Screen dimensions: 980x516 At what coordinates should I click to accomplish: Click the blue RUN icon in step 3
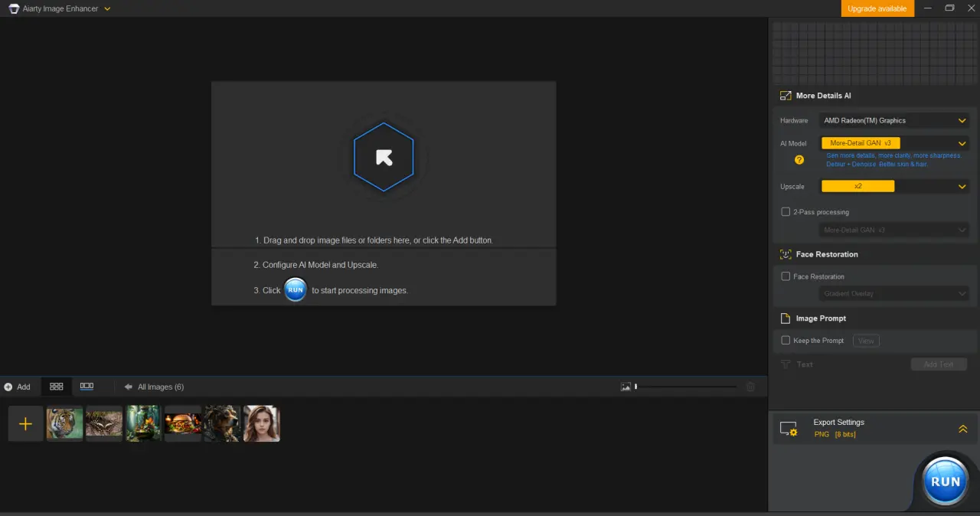[x=296, y=290]
